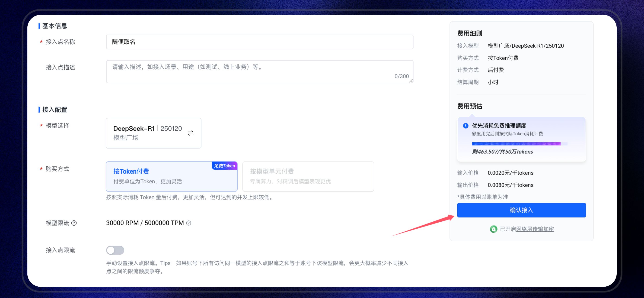The image size is (644, 298).
Task: Click the 接入配置 section heading
Action: point(54,109)
